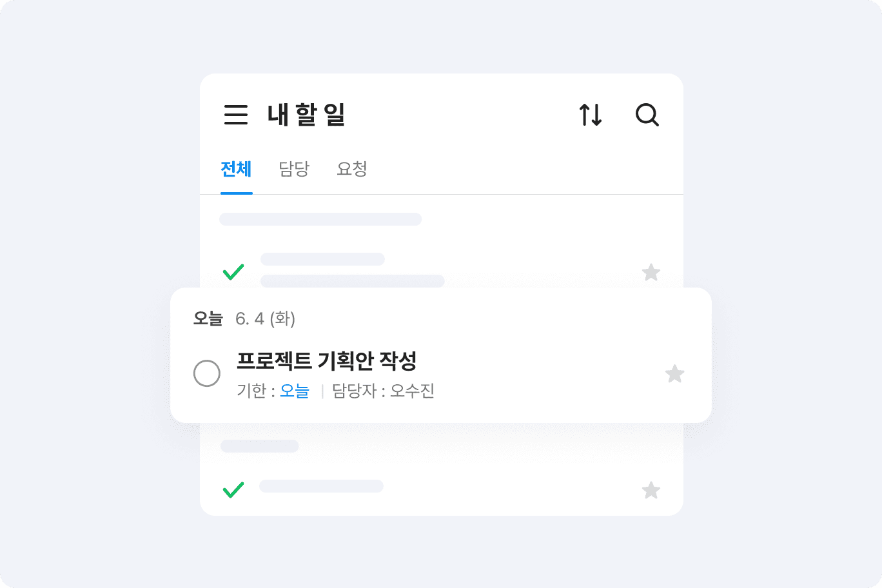Click the sort arrows icon

click(590, 115)
